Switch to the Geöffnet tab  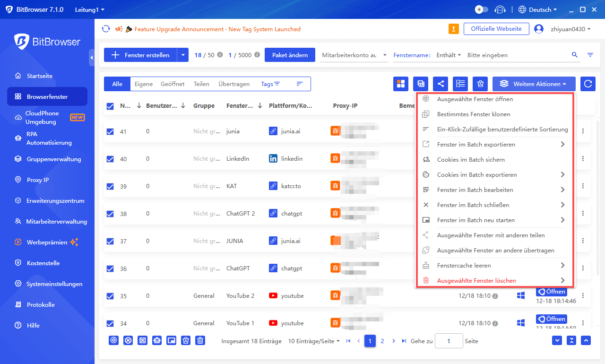pyautogui.click(x=173, y=84)
